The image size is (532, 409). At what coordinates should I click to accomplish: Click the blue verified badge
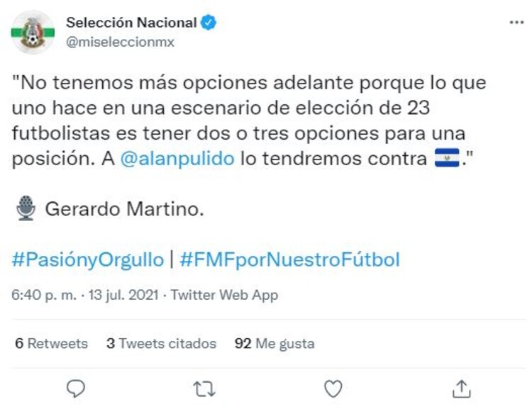(208, 23)
